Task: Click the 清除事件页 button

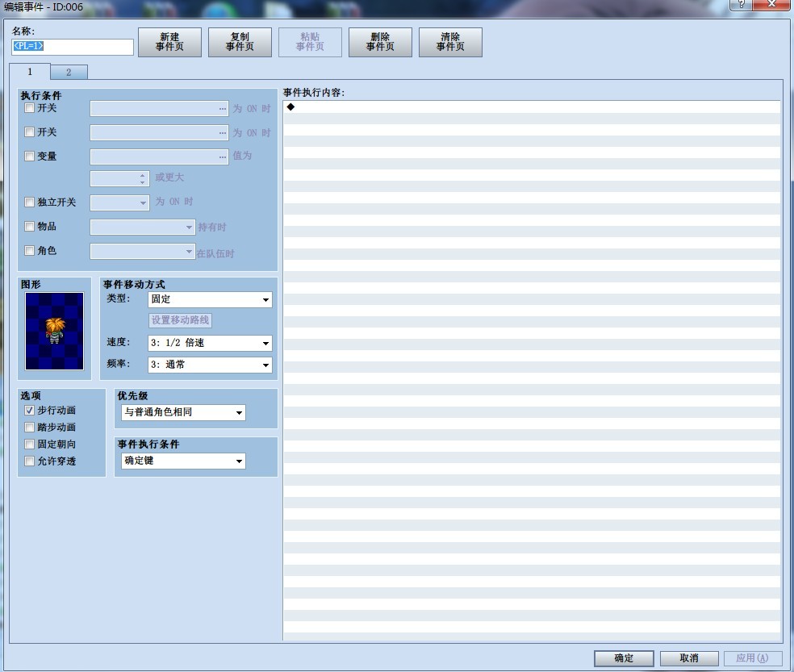Action: tap(451, 42)
